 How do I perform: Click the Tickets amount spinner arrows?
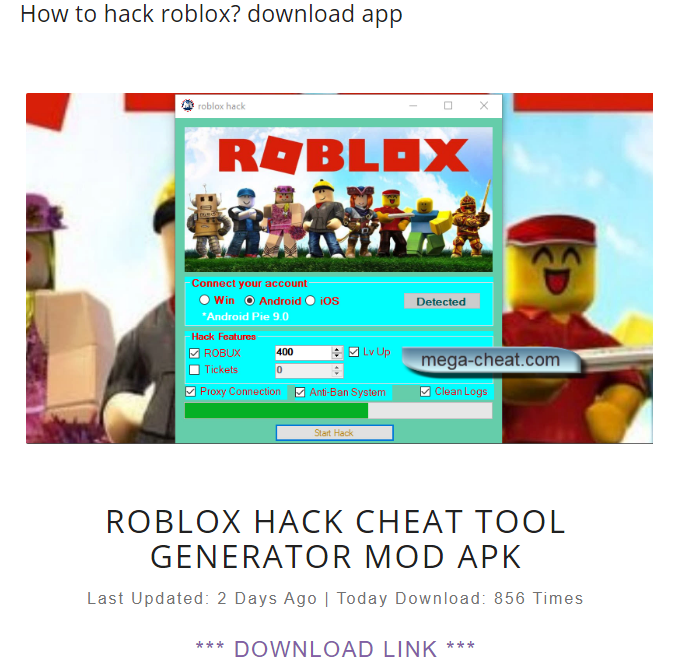tap(337, 370)
